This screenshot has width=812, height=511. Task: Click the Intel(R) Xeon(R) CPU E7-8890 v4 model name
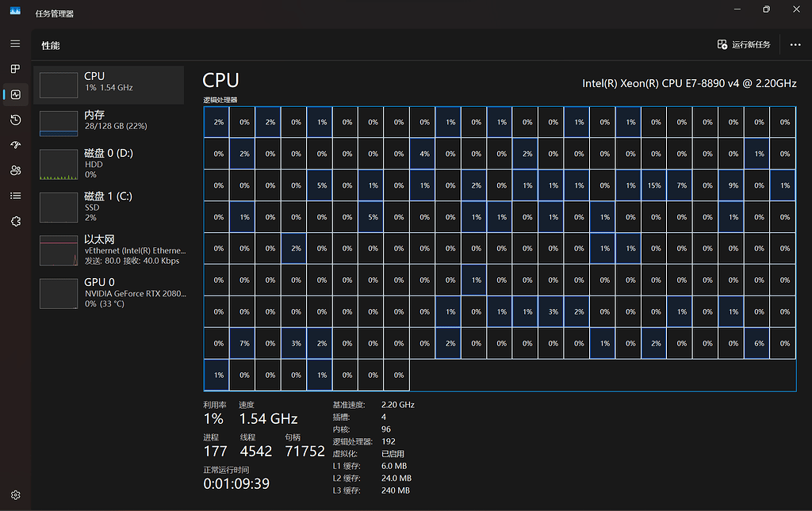pos(689,83)
